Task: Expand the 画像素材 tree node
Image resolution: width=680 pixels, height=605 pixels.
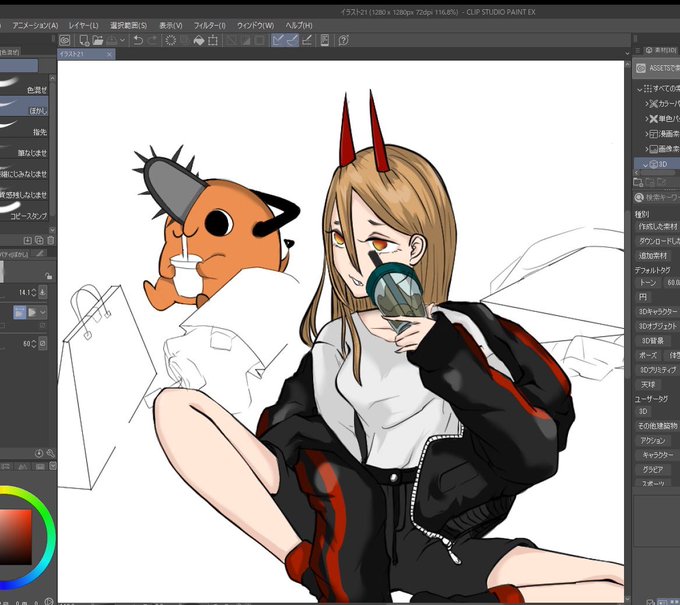Action: 646,149
